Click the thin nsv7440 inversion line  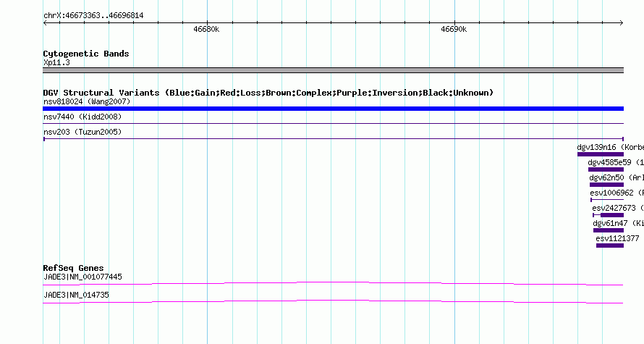click(333, 123)
